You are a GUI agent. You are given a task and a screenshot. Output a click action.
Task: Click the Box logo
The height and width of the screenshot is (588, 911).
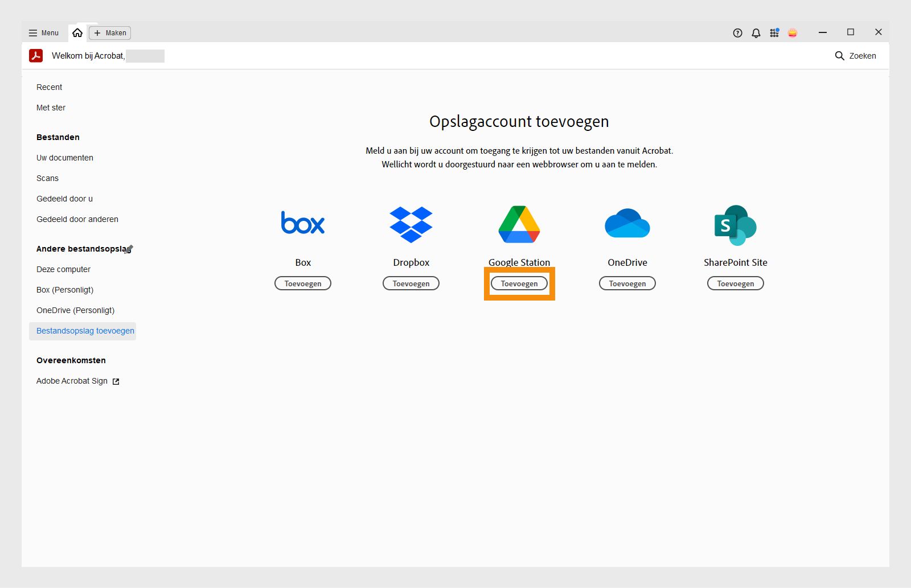coord(302,223)
